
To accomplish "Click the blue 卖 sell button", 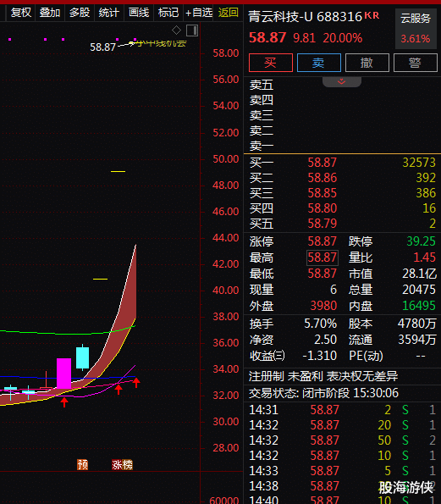I will click(319, 63).
